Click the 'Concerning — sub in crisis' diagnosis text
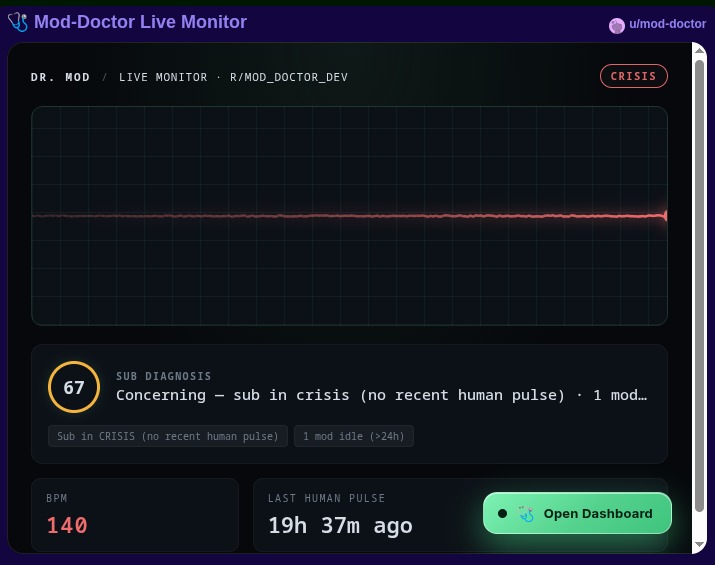 point(381,395)
